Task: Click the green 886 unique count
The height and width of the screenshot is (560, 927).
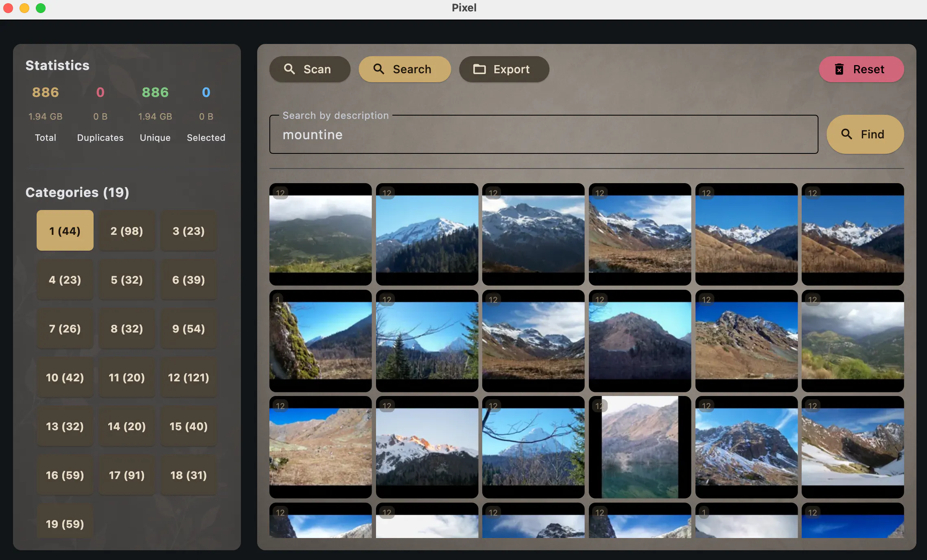Action: 155,92
